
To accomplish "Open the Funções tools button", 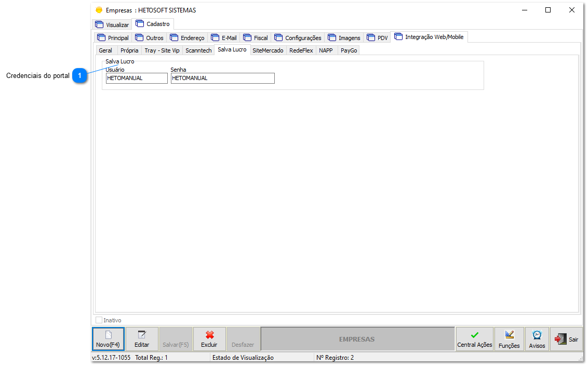I will tap(509, 339).
